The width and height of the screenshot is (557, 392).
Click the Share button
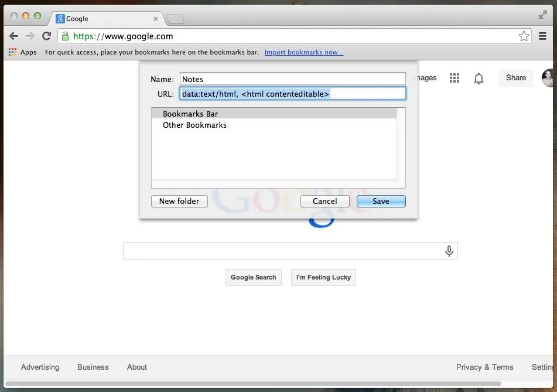pos(516,78)
